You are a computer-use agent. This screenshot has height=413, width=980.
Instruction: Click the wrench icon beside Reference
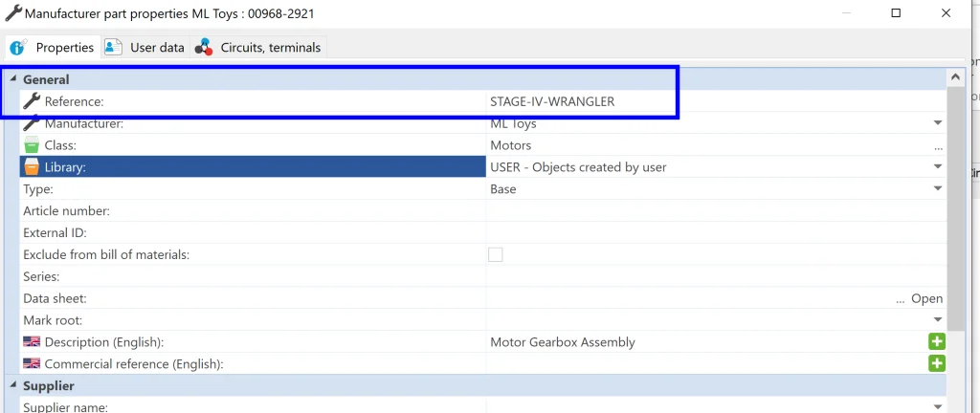click(32, 101)
